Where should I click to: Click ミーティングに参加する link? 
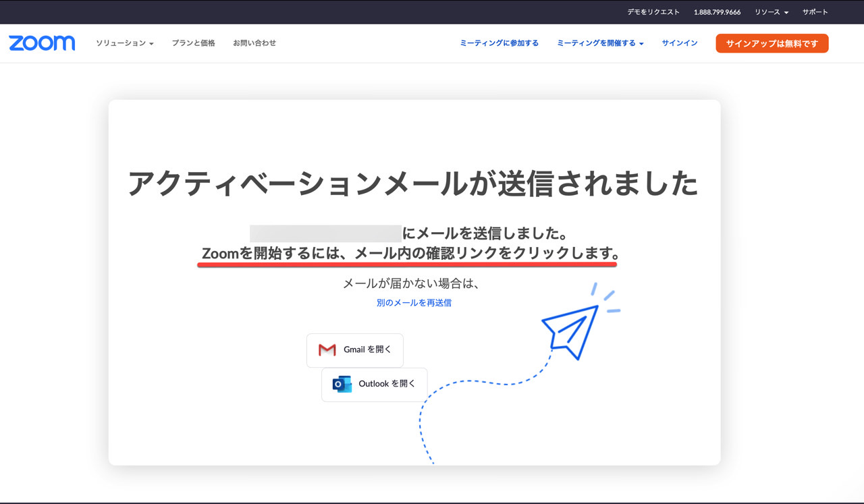(x=500, y=43)
